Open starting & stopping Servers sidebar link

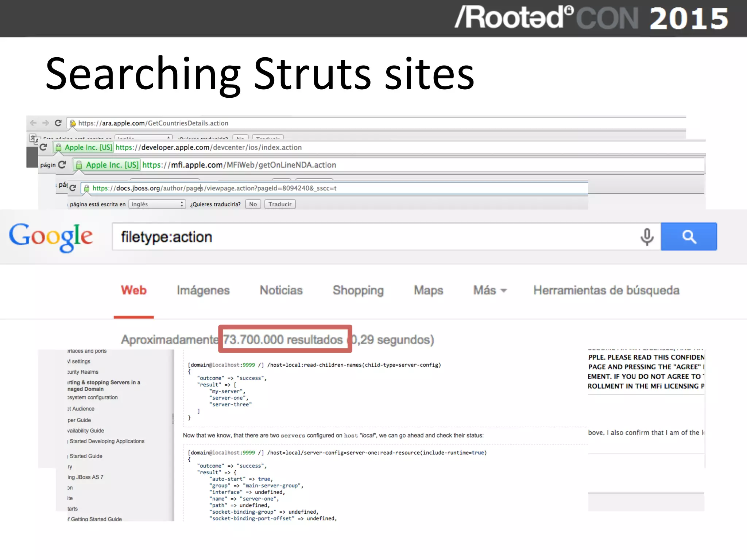(x=104, y=386)
